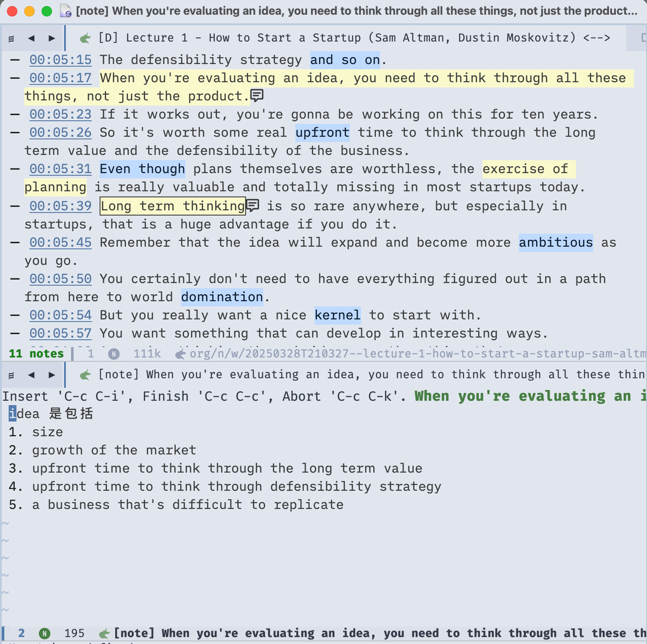
Task: Click the '11 notes' indicator in the mode line
Action: (x=36, y=354)
